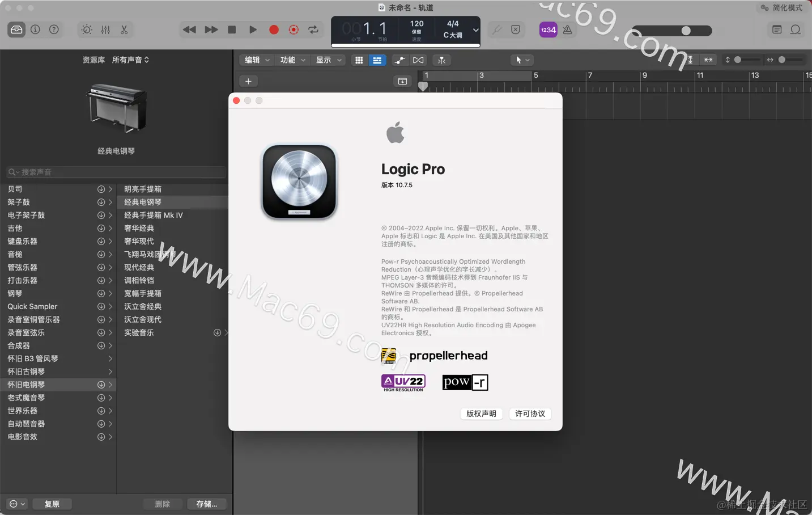Click the Capture Recording button
The height and width of the screenshot is (515, 812).
click(x=294, y=29)
